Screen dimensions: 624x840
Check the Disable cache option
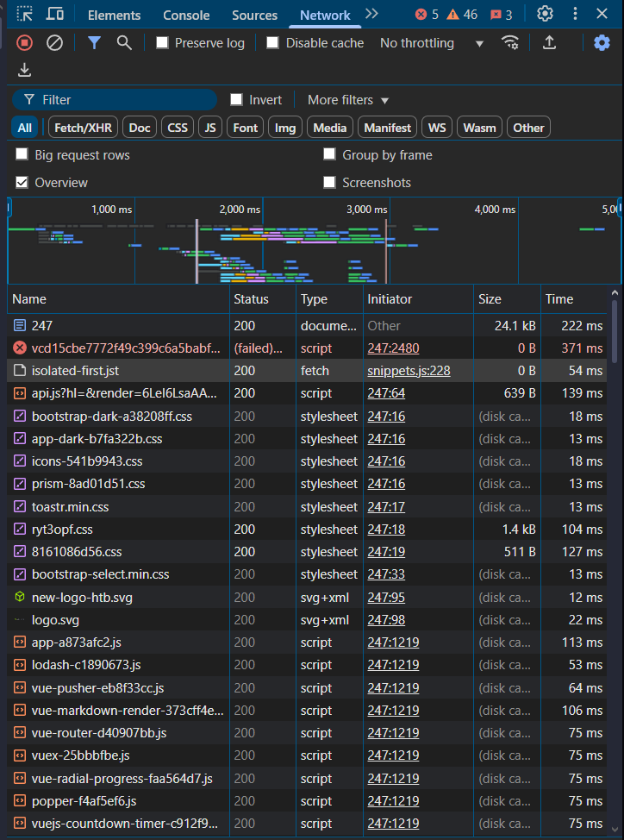click(x=272, y=43)
